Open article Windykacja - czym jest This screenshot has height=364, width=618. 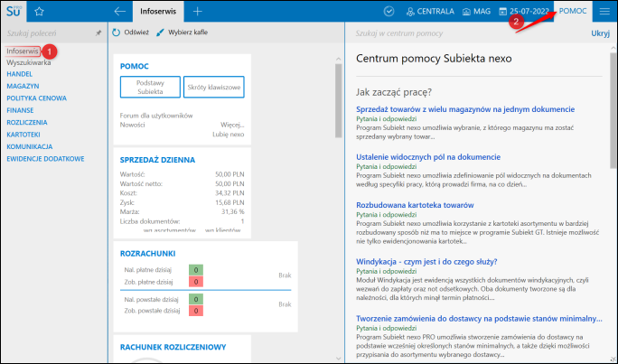tap(426, 262)
